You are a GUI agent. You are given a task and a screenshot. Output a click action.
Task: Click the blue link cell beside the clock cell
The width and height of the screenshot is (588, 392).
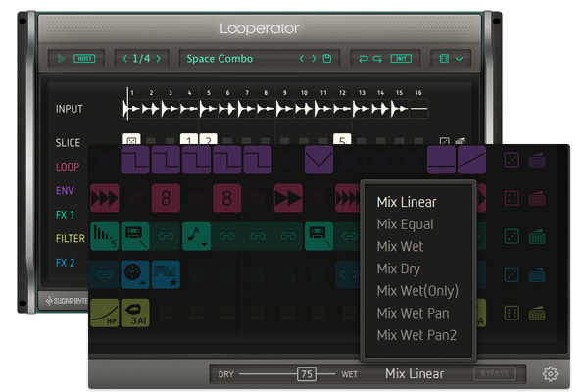pos(105,274)
